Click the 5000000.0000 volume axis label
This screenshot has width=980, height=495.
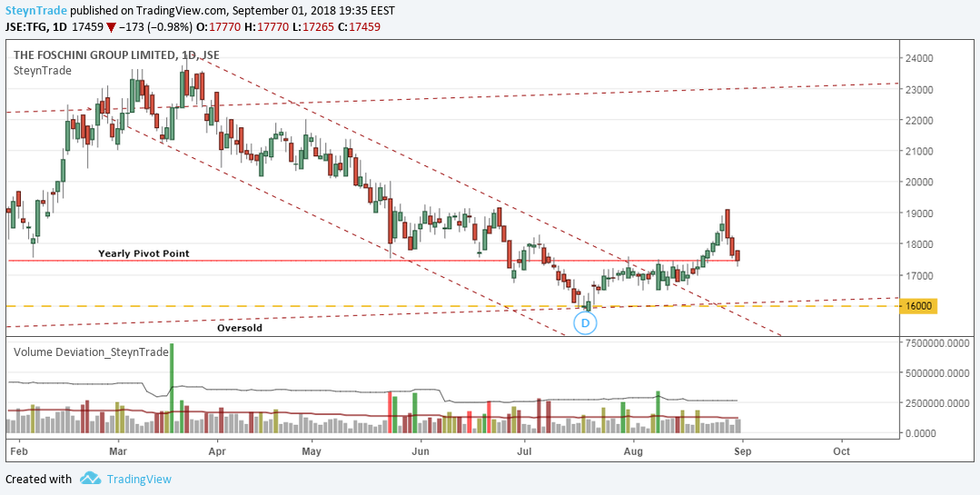pos(937,373)
